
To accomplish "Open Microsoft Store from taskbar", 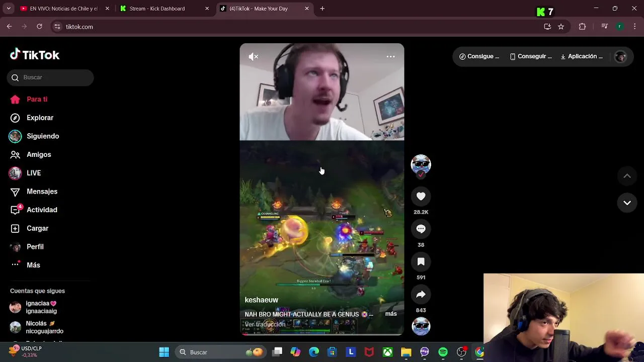I will coord(332,352).
